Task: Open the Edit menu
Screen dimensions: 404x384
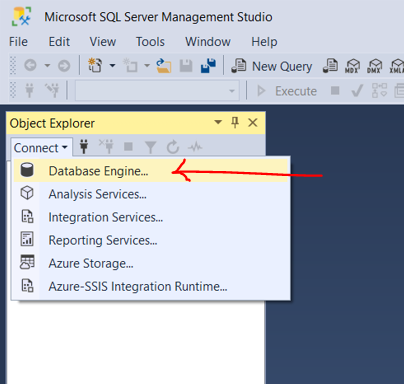Action: pos(59,42)
